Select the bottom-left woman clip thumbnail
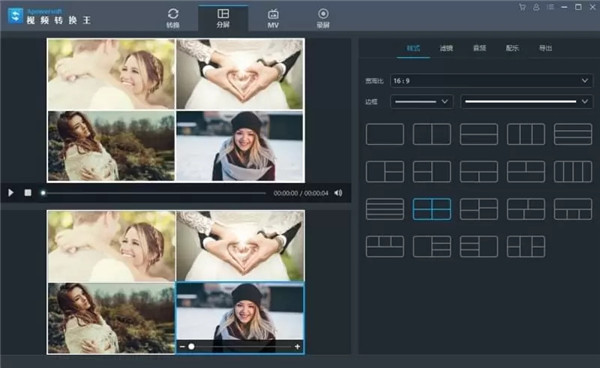 pyautogui.click(x=111, y=318)
